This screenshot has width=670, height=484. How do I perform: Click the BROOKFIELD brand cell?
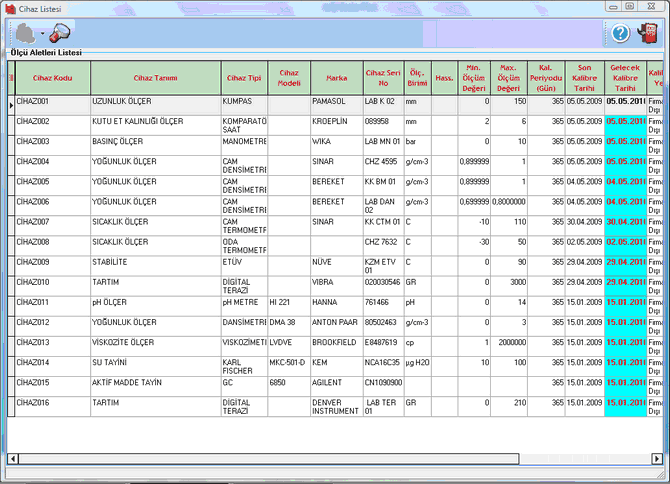[337, 346]
